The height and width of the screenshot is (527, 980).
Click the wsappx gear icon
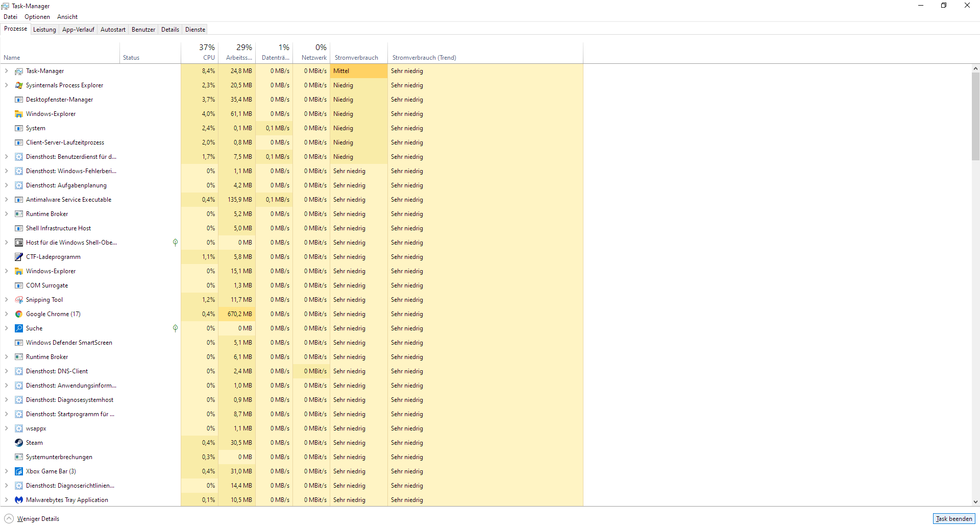[x=19, y=428]
